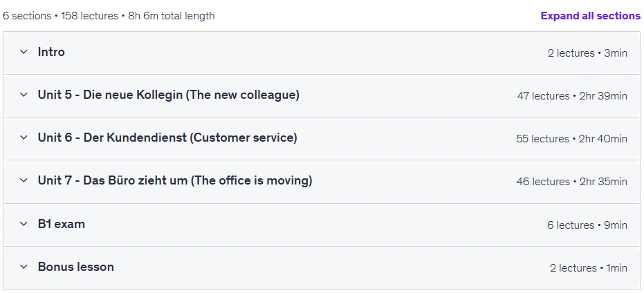
Task: Click Expand all sections link
Action: tap(590, 16)
